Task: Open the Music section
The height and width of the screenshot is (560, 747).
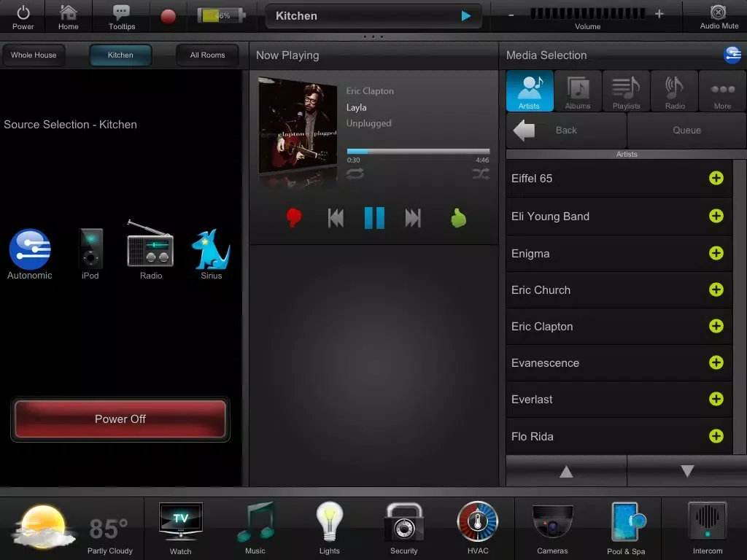Action: click(x=255, y=529)
